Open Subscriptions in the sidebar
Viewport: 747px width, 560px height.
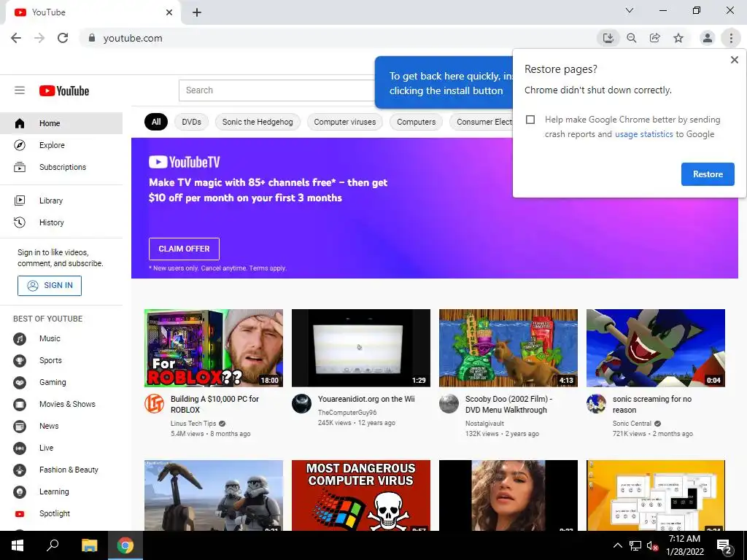(x=61, y=167)
